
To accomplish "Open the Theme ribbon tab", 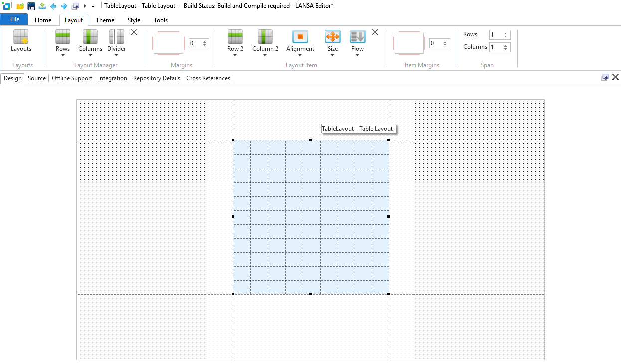I will point(105,20).
